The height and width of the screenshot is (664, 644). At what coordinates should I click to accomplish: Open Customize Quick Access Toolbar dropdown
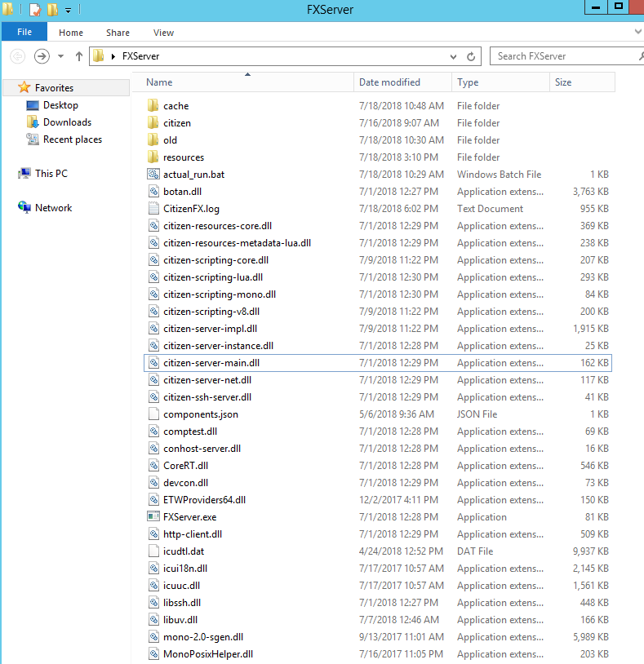(x=69, y=10)
